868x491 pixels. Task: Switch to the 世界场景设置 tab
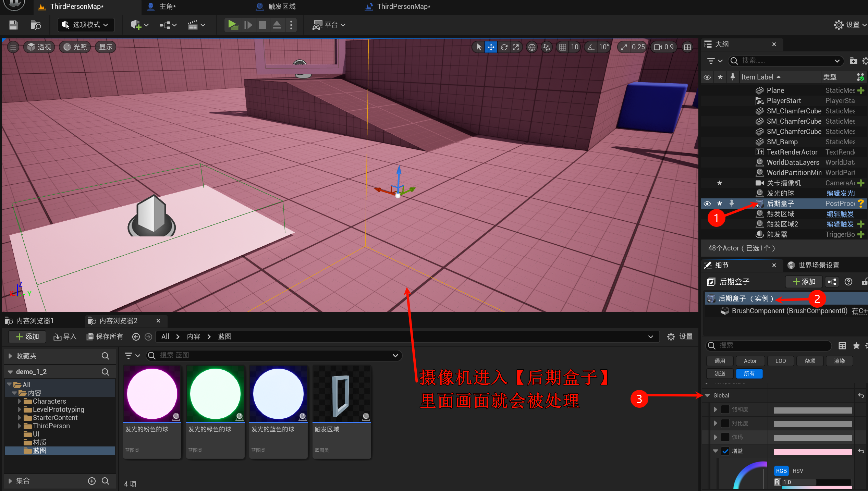coord(818,265)
